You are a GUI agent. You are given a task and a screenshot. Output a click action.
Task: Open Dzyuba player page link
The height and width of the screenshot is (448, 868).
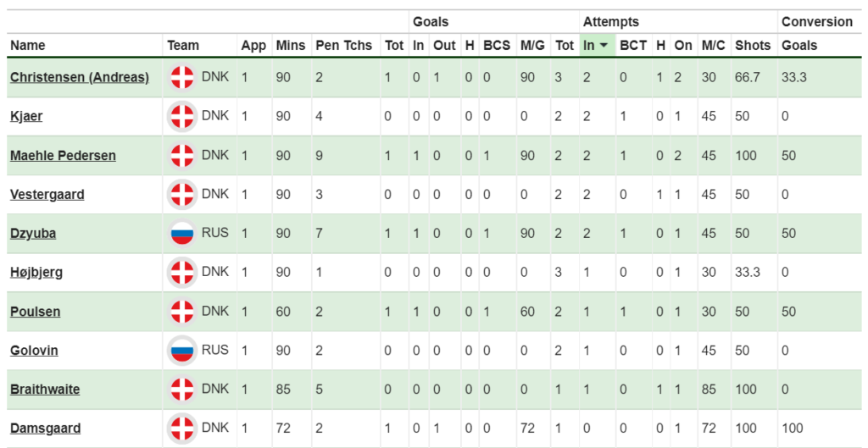click(33, 233)
